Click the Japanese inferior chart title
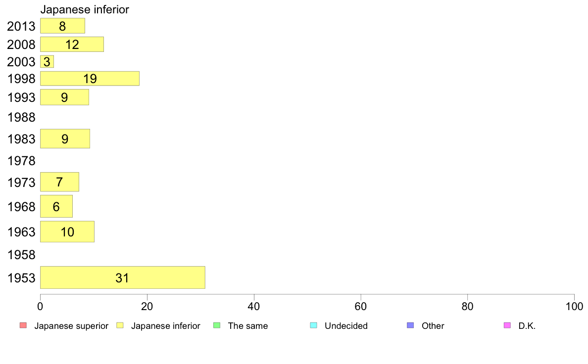The width and height of the screenshot is (588, 364). tap(85, 9)
